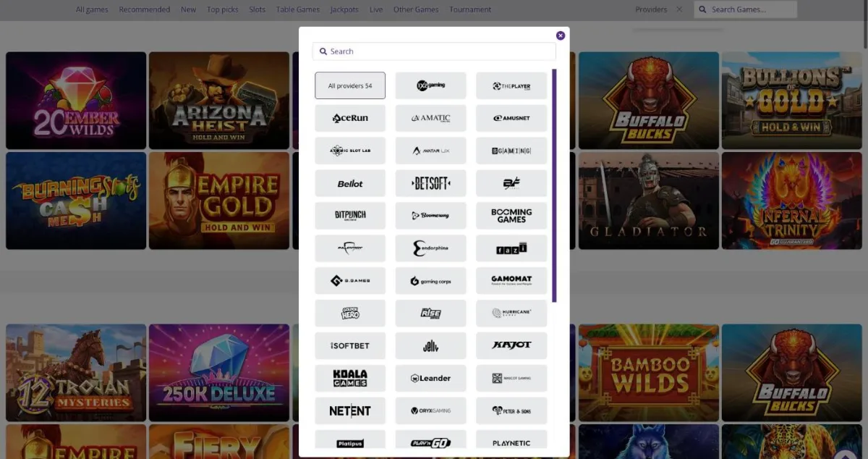
Task: Focus the provider Search field
Action: point(434,51)
